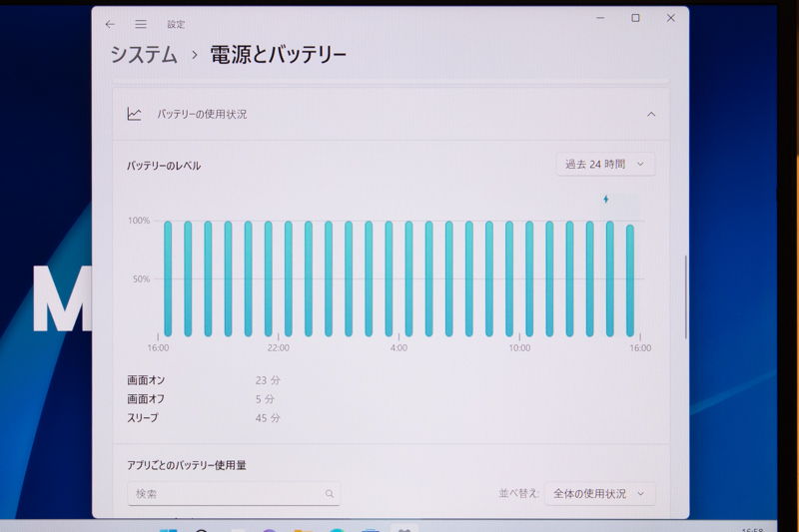Click the アプリごとのバッテリー使用量 heading

pyautogui.click(x=187, y=465)
